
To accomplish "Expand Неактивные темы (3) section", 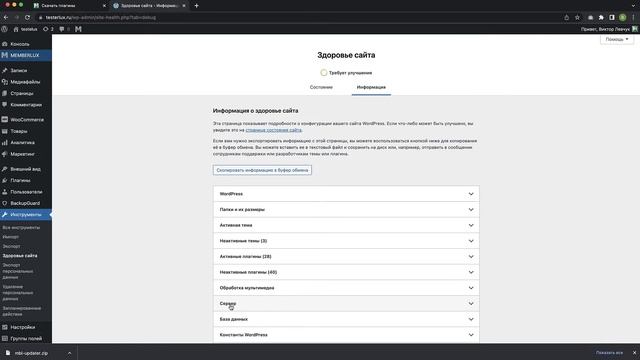I will [346, 241].
